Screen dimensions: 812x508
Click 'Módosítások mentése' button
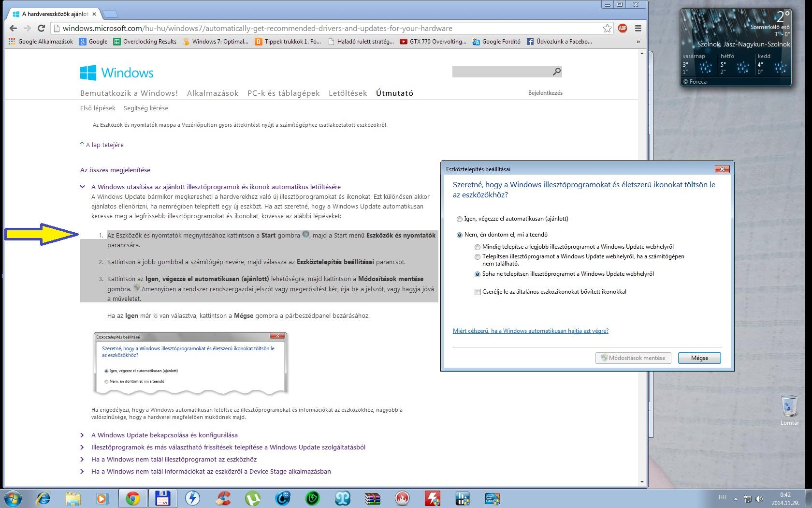click(633, 358)
